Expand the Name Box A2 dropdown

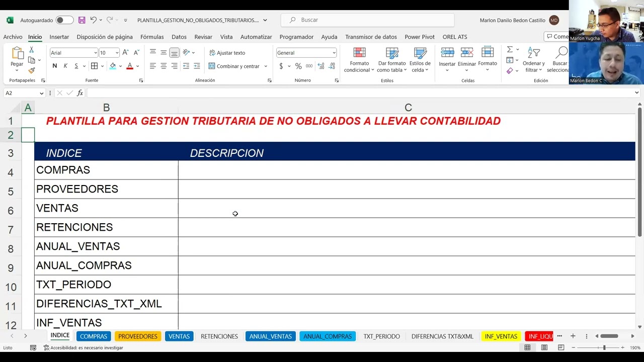point(41,93)
